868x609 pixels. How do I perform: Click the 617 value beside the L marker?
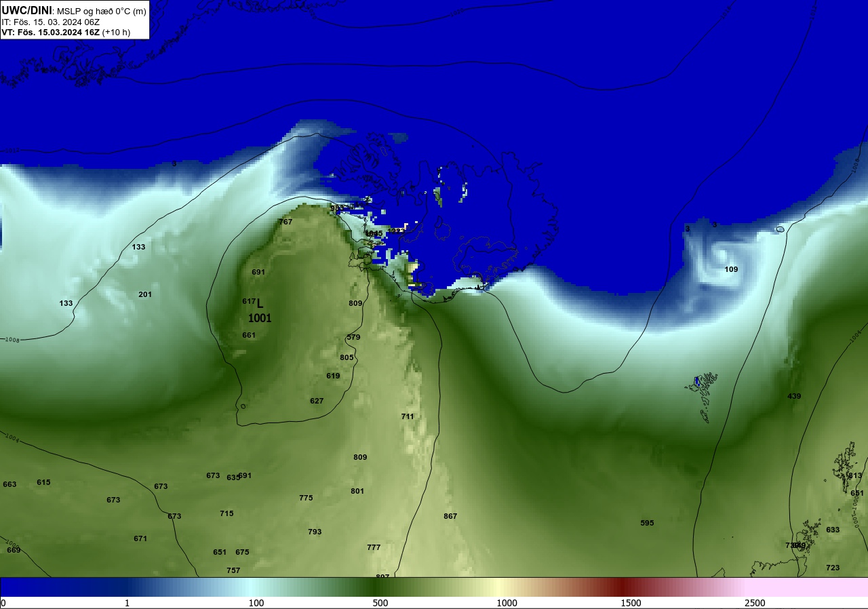click(x=249, y=301)
